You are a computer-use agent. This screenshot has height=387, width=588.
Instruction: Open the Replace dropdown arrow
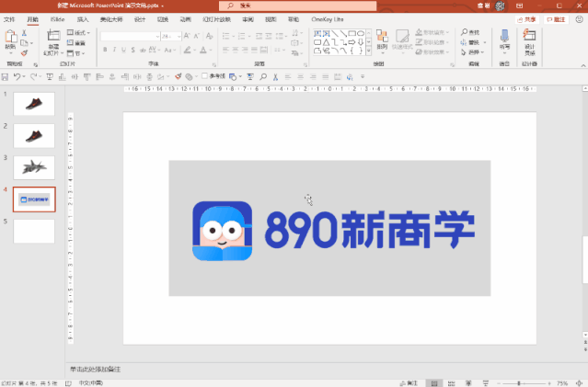pos(485,42)
